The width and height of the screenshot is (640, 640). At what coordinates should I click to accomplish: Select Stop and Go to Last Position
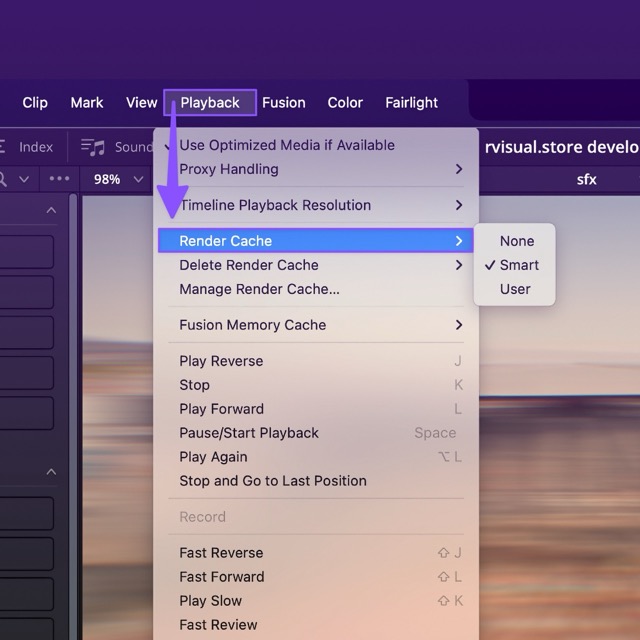pyautogui.click(x=272, y=481)
